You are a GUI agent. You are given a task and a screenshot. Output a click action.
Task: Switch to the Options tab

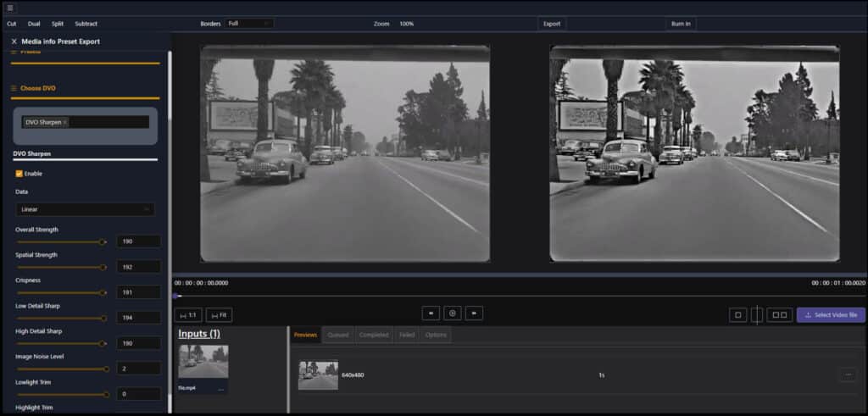click(x=436, y=335)
